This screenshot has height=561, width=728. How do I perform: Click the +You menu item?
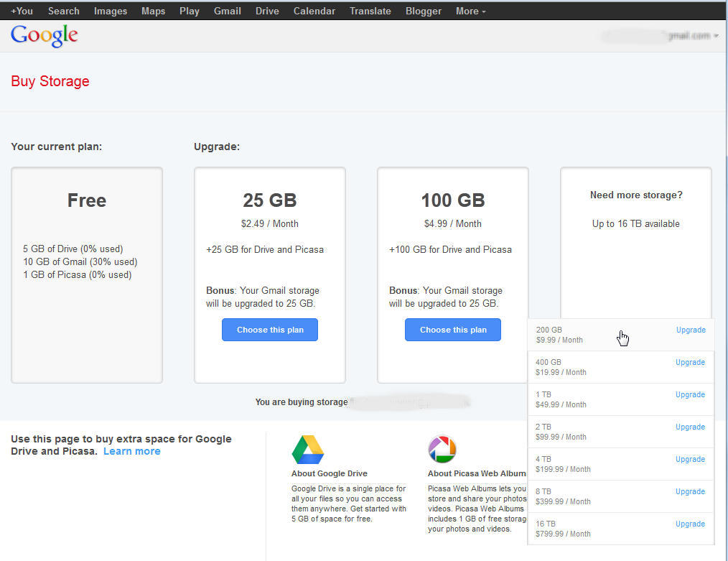[22, 11]
